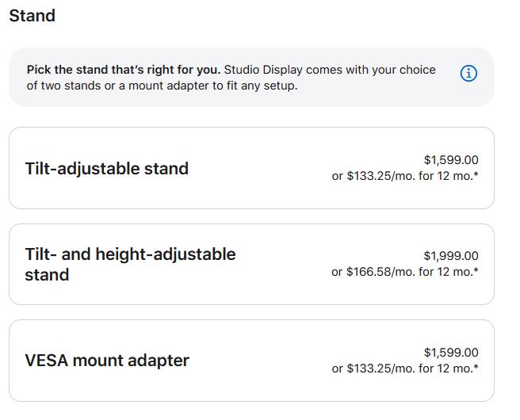
Task: Click the VESA mount adapter $1,599.00 price
Action: (x=451, y=353)
